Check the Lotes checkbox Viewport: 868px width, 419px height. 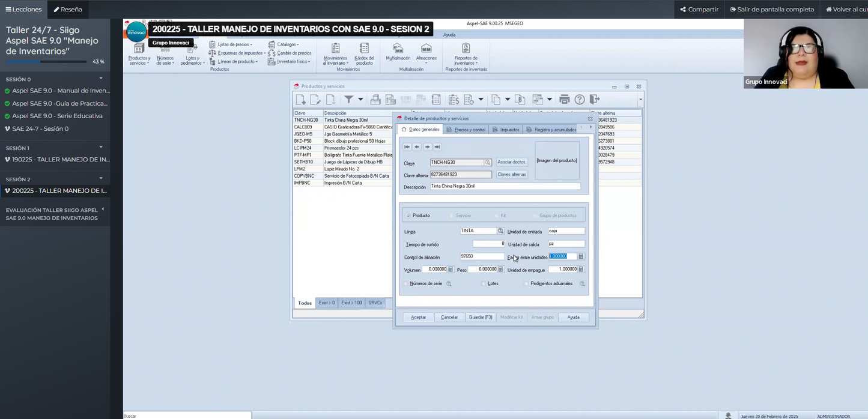(484, 283)
